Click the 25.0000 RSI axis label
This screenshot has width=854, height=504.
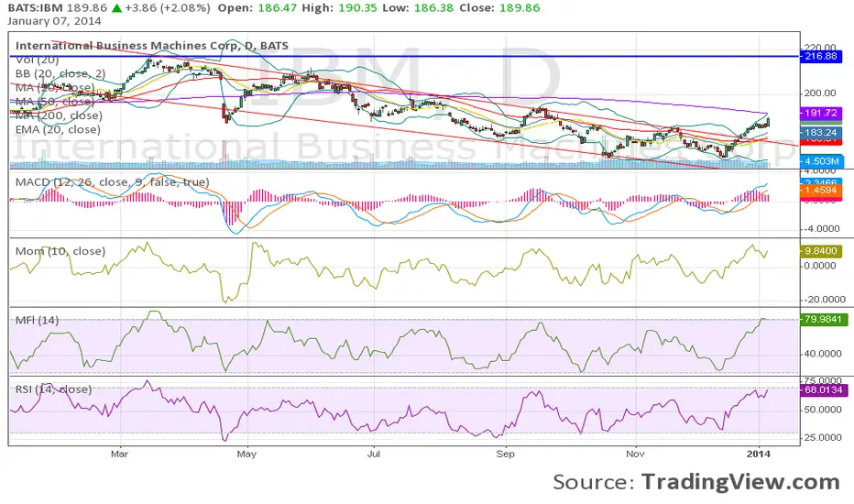pos(823,437)
